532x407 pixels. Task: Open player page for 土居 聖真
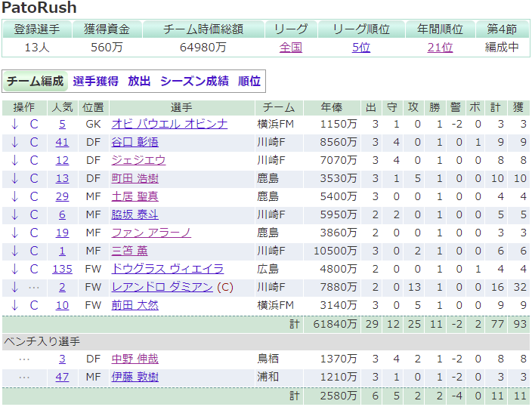[x=135, y=197]
